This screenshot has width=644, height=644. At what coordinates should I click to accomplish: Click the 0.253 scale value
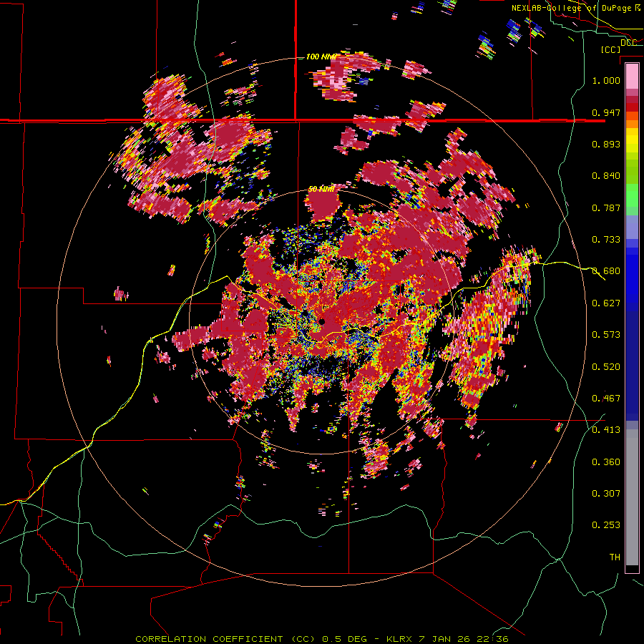pos(606,525)
